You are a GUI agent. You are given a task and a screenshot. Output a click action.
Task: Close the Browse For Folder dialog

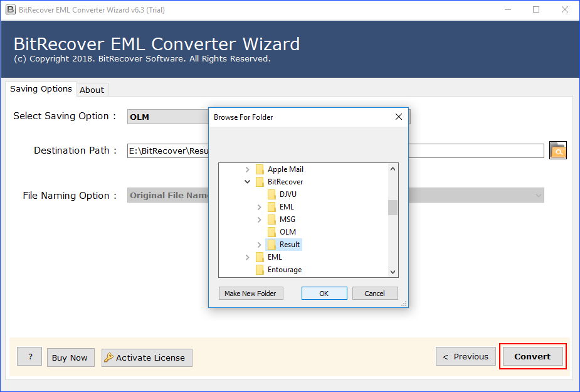point(398,117)
